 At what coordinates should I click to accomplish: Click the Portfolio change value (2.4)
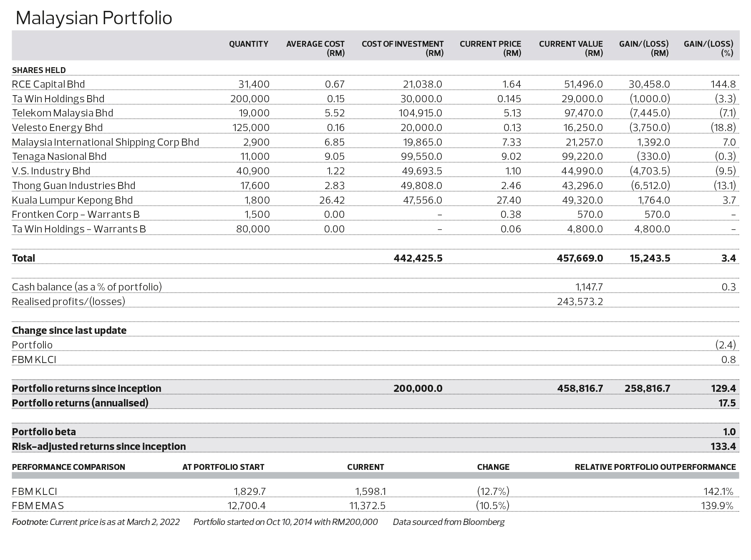726,345
